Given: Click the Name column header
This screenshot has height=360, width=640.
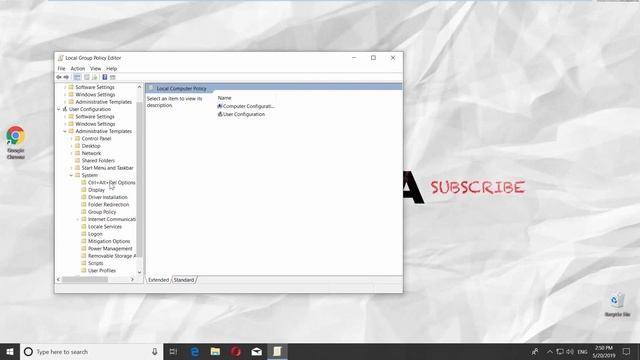Looking at the screenshot, I should point(224,98).
